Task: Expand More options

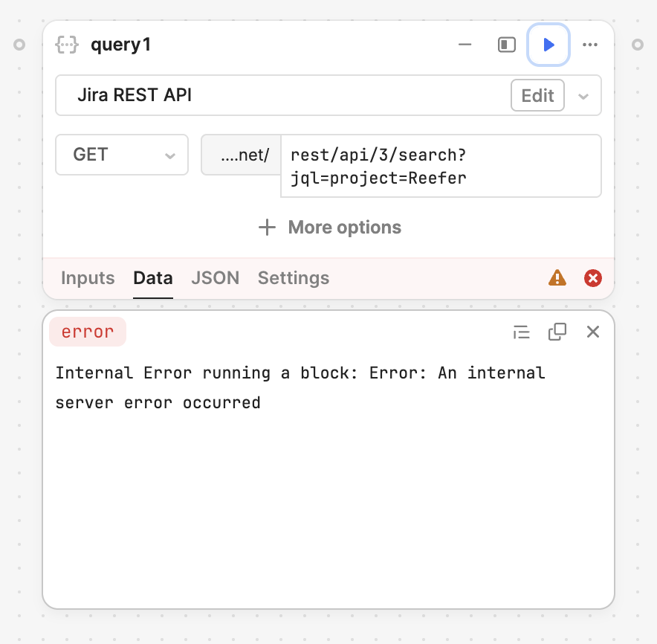Action: pos(330,228)
